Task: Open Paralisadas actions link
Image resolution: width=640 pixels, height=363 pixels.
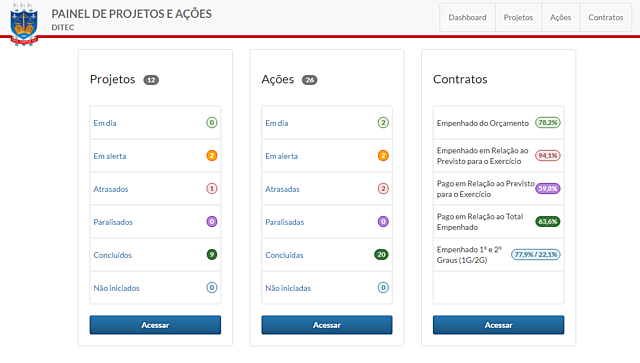Action: (x=285, y=222)
